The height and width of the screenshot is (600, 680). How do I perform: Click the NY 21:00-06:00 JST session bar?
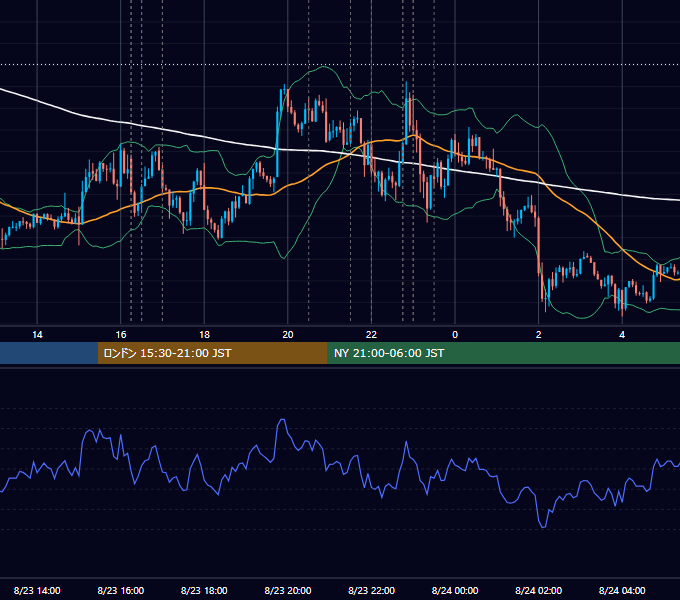503,353
